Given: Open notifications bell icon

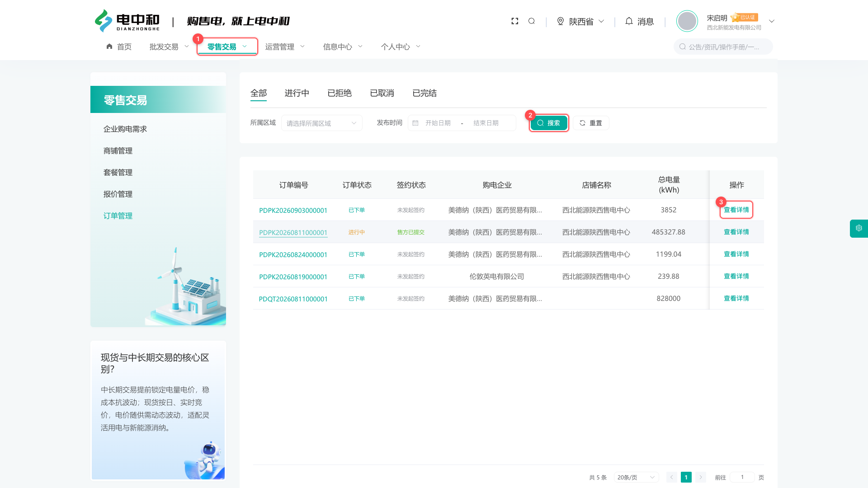Looking at the screenshot, I should (x=629, y=21).
